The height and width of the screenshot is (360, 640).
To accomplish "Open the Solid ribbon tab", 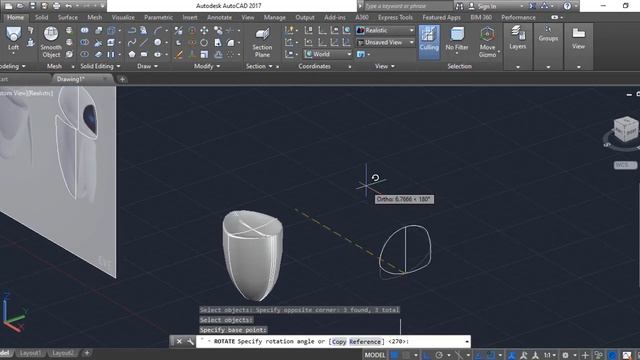I will (41, 17).
